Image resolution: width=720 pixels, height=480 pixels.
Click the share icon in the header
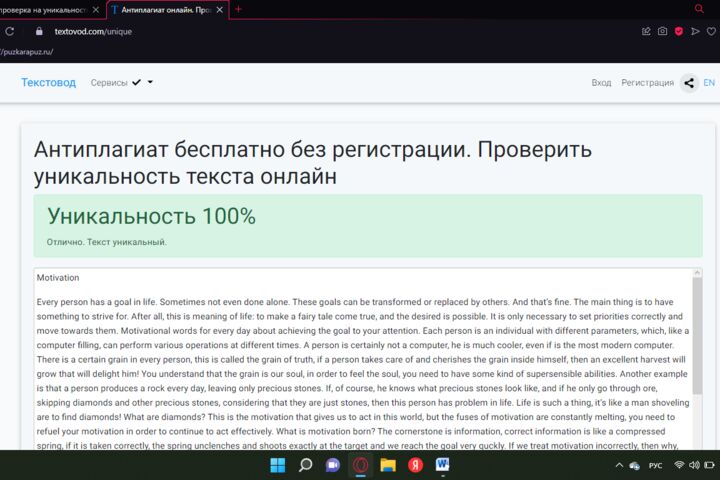689,83
